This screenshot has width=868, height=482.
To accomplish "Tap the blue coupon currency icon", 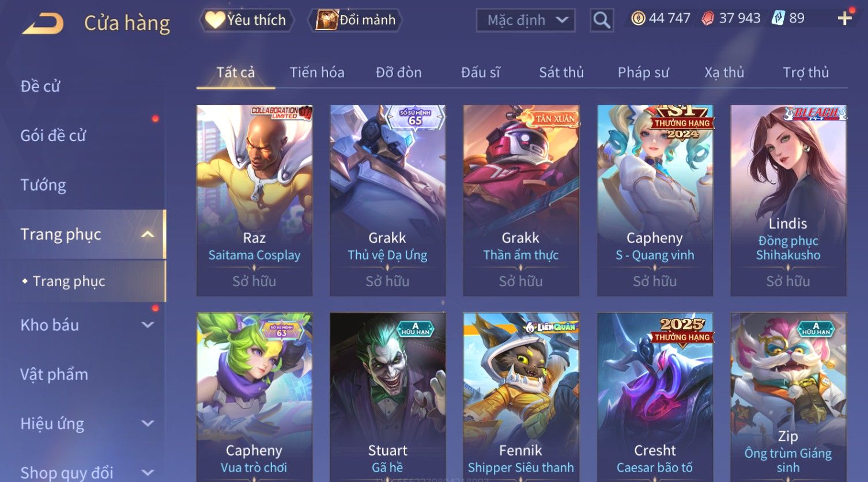I will coord(778,18).
